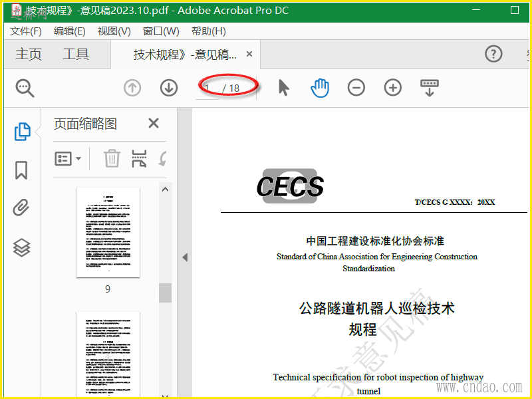
Task: Rotate pages counterclockwise icon
Action: tap(163, 158)
